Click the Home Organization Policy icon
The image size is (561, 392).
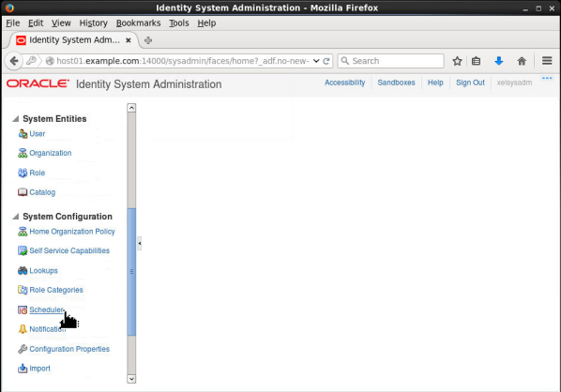click(x=23, y=232)
